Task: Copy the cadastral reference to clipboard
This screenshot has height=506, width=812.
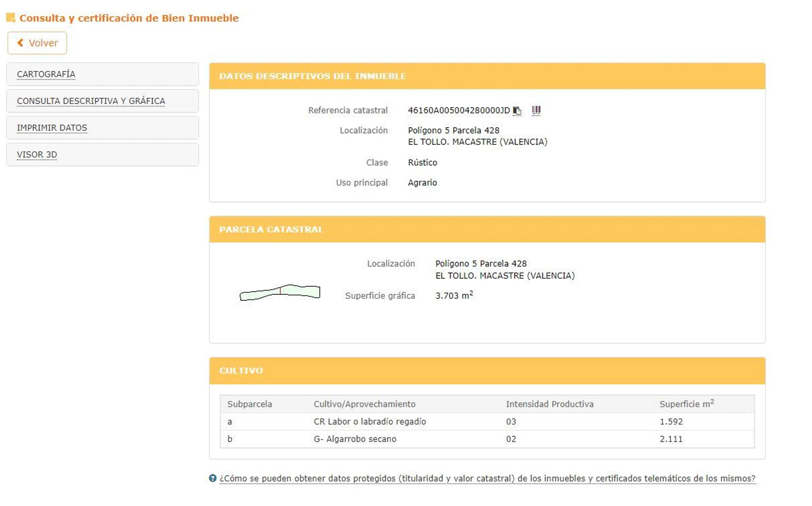Action: coord(517,111)
